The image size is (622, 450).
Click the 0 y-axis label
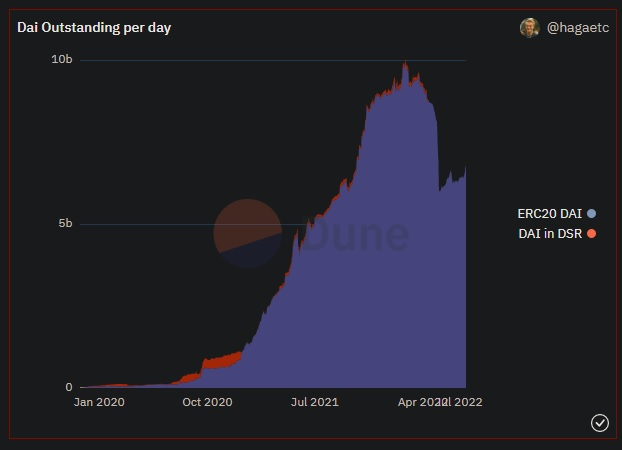[69, 387]
